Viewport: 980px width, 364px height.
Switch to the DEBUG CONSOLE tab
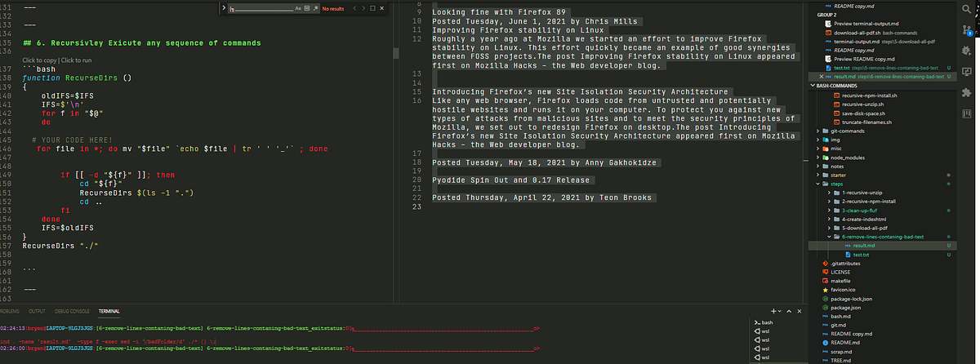pyautogui.click(x=72, y=311)
